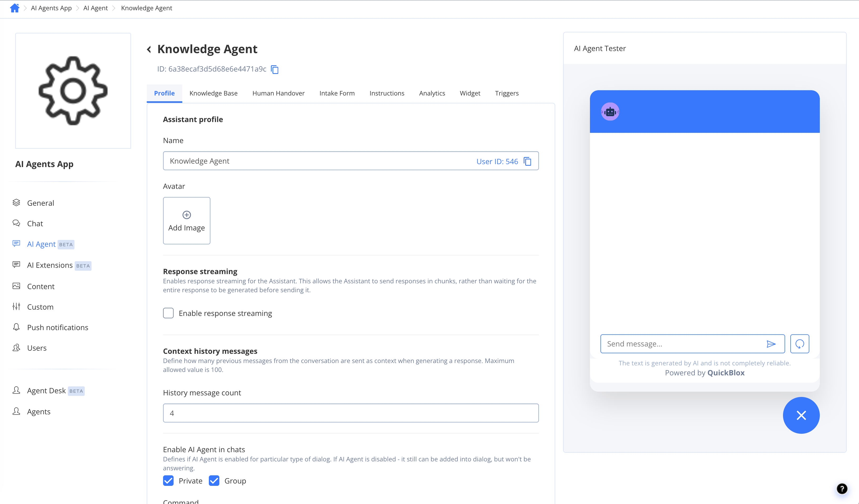The height and width of the screenshot is (504, 859).
Task: Click the Push notifications bell icon
Action: coord(16,327)
